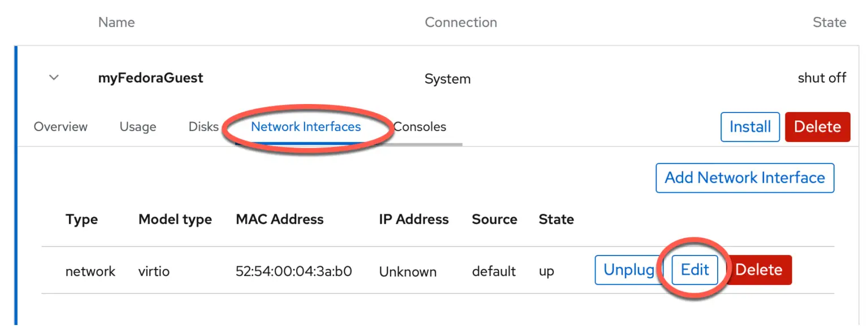Go to the Disks tab

[203, 127]
